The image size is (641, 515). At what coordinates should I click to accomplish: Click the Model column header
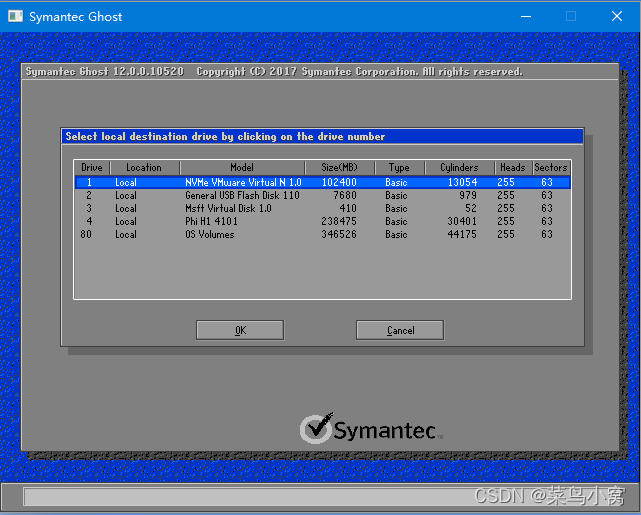click(242, 168)
